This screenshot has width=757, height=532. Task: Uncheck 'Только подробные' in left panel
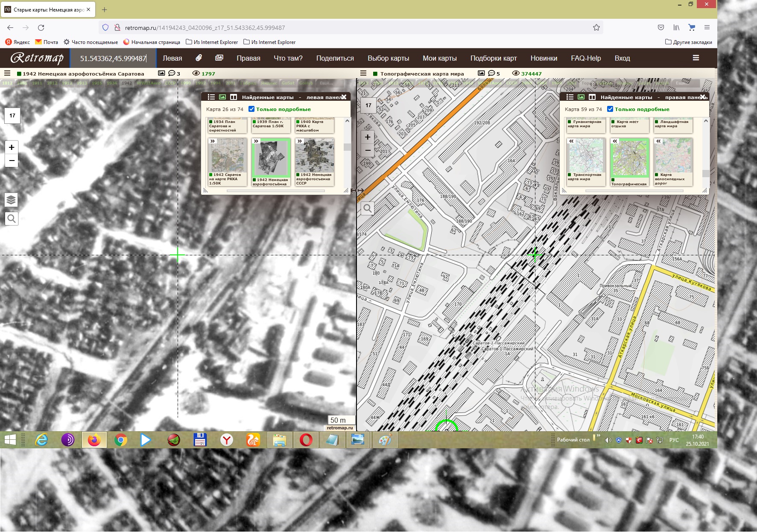(x=251, y=109)
